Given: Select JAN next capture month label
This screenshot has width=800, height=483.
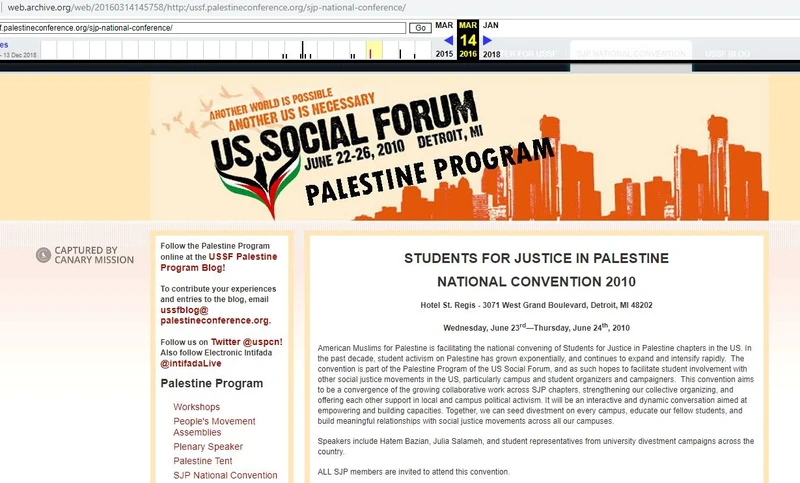Looking at the screenshot, I should pos(491,25).
